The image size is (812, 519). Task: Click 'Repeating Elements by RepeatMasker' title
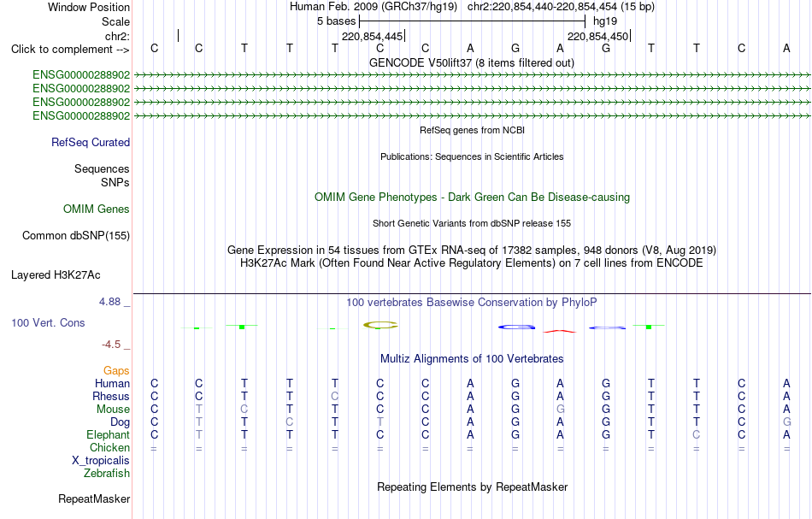tap(473, 487)
